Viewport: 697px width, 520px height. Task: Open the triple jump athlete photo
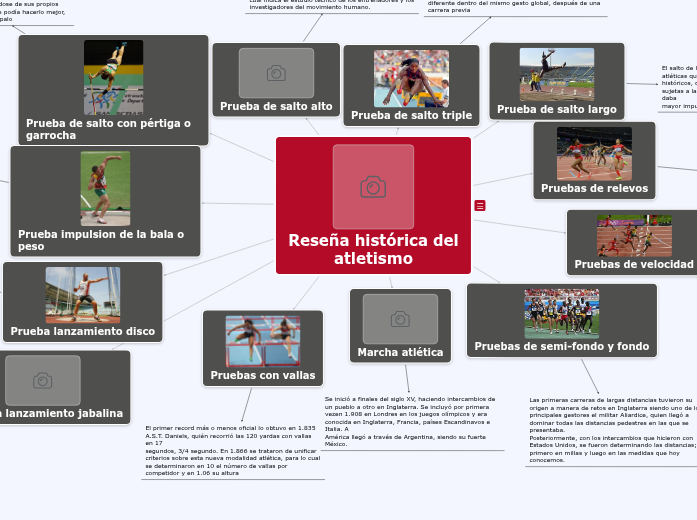[411, 78]
